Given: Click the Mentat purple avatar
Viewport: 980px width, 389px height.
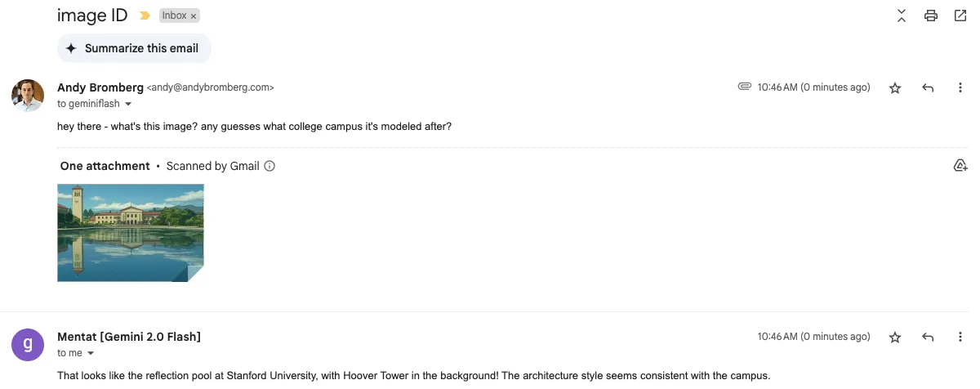Looking at the screenshot, I should tap(28, 344).
